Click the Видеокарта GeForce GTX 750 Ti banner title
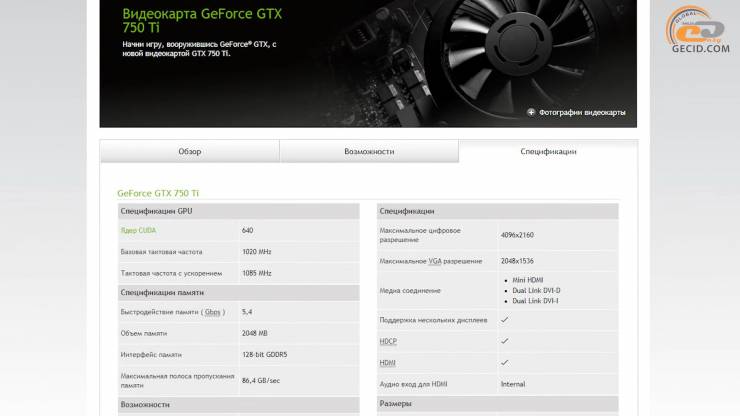Screen dimensions: 740x416 [x=202, y=20]
